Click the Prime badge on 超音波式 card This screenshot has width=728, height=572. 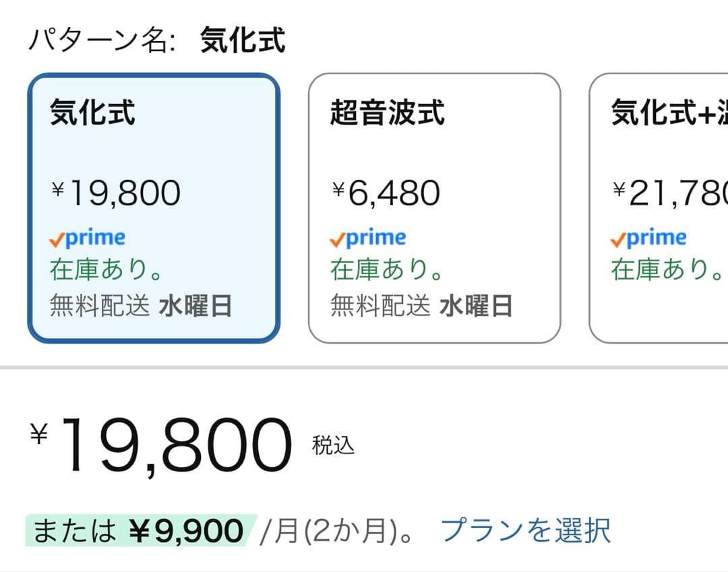click(368, 237)
